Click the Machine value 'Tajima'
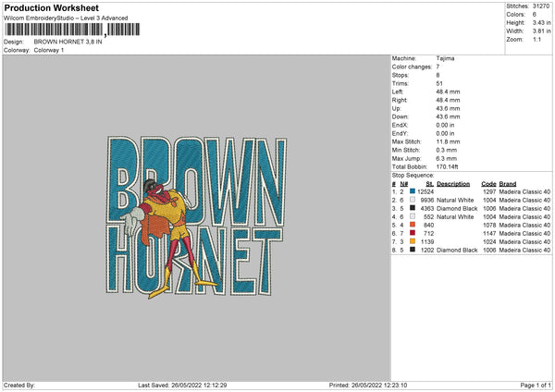 (x=445, y=58)
